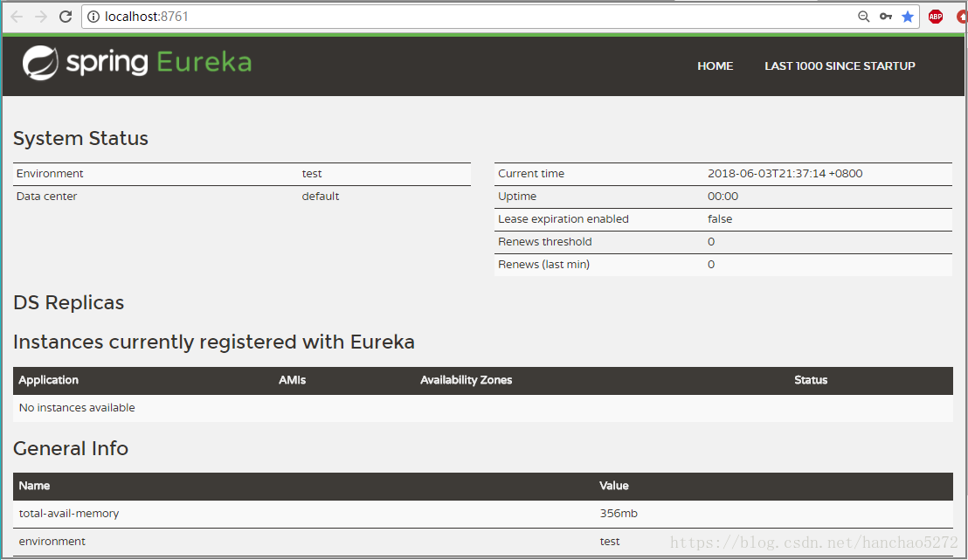This screenshot has width=968, height=560.
Task: Click the 'No instances available' row
Action: click(483, 408)
